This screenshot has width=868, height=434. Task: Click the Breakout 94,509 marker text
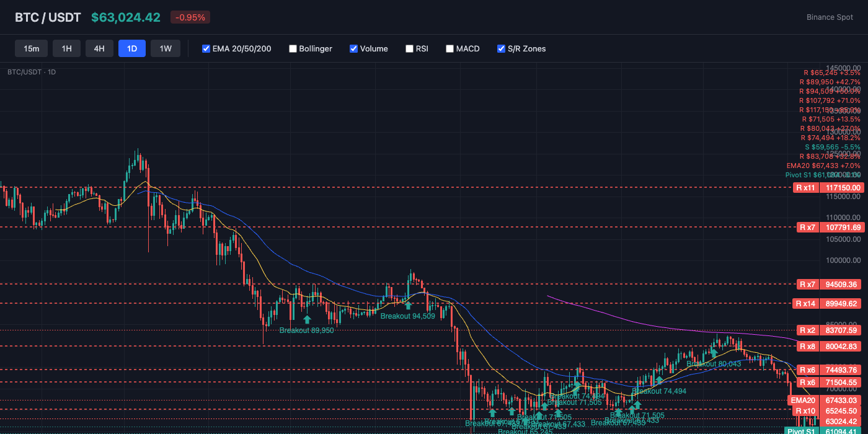[x=408, y=316]
